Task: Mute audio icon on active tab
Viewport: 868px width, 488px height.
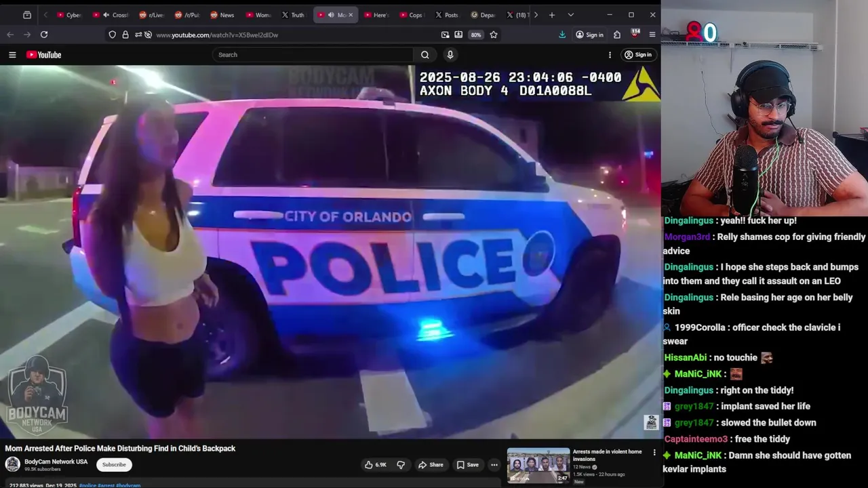Action: (x=331, y=15)
